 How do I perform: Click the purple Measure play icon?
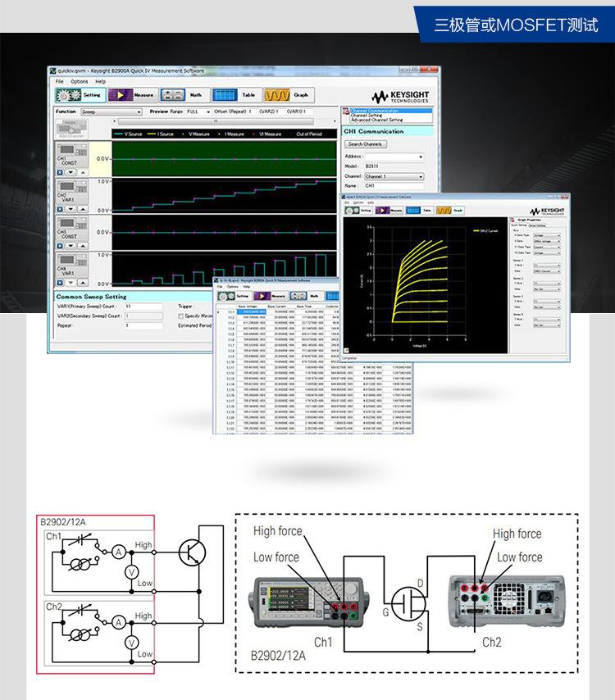click(131, 95)
